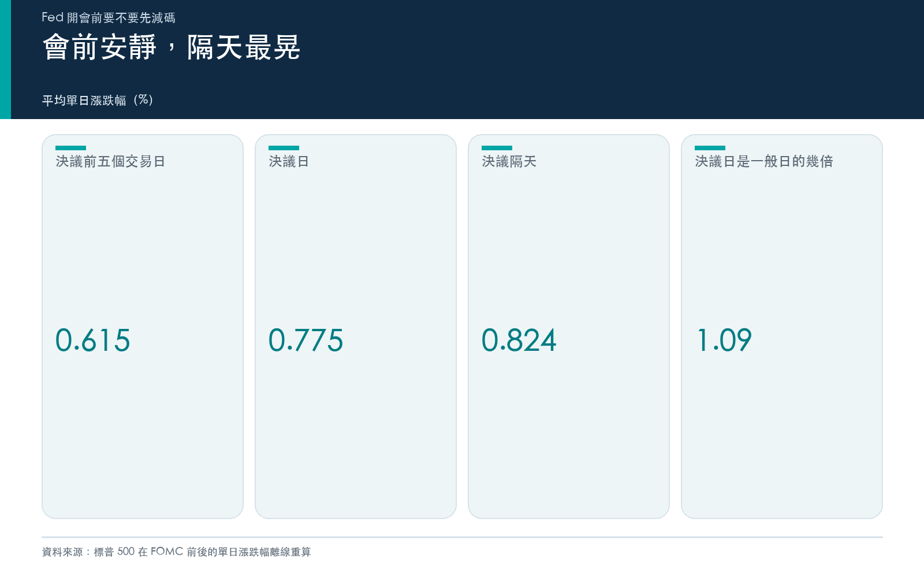Click the headline 會前安靜,隔天最晃
The height and width of the screenshot is (578, 924).
pos(172,47)
